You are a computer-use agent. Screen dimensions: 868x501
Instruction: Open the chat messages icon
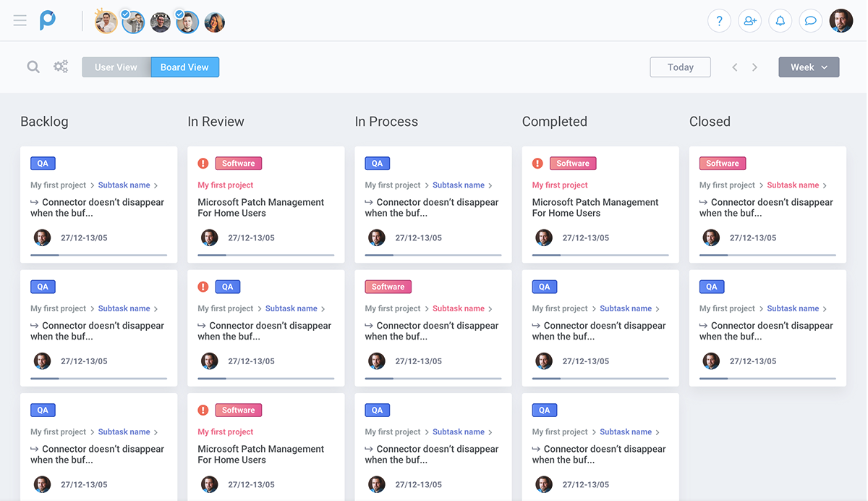pyautogui.click(x=810, y=21)
